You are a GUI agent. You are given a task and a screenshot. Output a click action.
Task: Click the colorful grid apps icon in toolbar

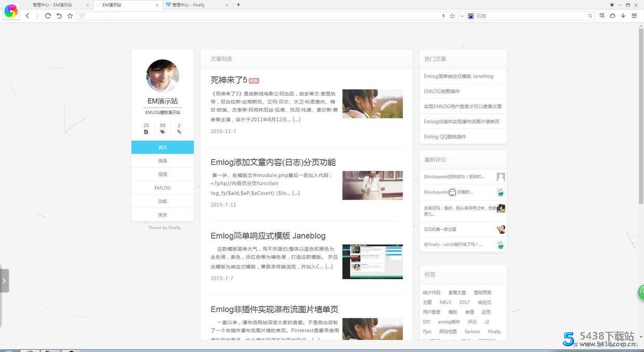pos(602,16)
